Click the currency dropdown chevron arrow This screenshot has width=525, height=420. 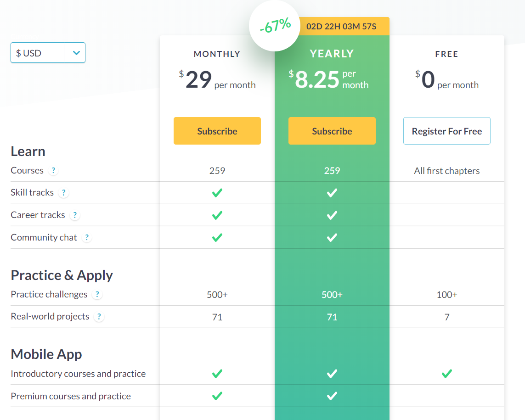pyautogui.click(x=76, y=52)
